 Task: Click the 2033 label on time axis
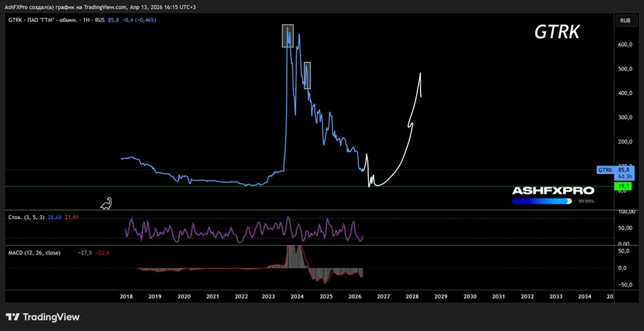coord(556,296)
